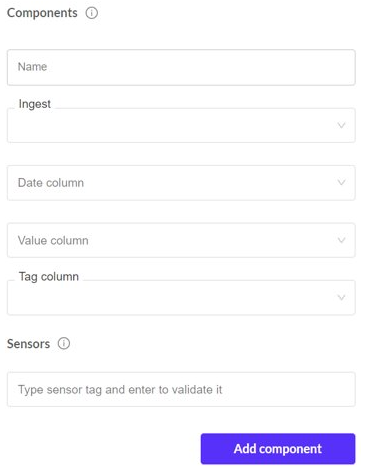Click the info icon beside Components
The image size is (369, 473).
pyautogui.click(x=92, y=13)
